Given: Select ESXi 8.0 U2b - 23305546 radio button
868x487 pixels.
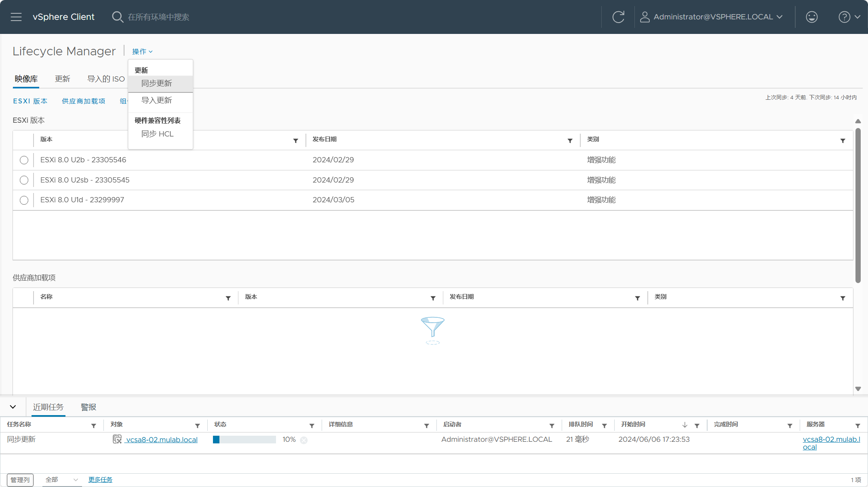Looking at the screenshot, I should pyautogui.click(x=24, y=160).
